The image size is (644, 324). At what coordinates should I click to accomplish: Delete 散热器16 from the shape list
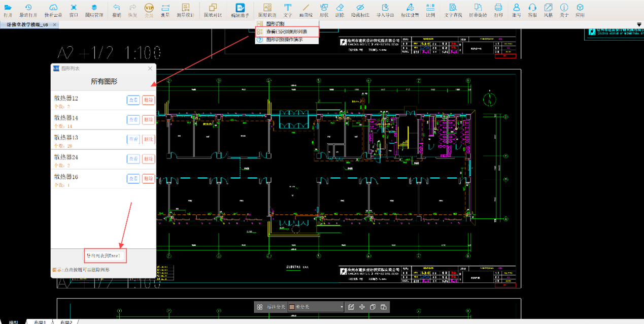(x=148, y=179)
